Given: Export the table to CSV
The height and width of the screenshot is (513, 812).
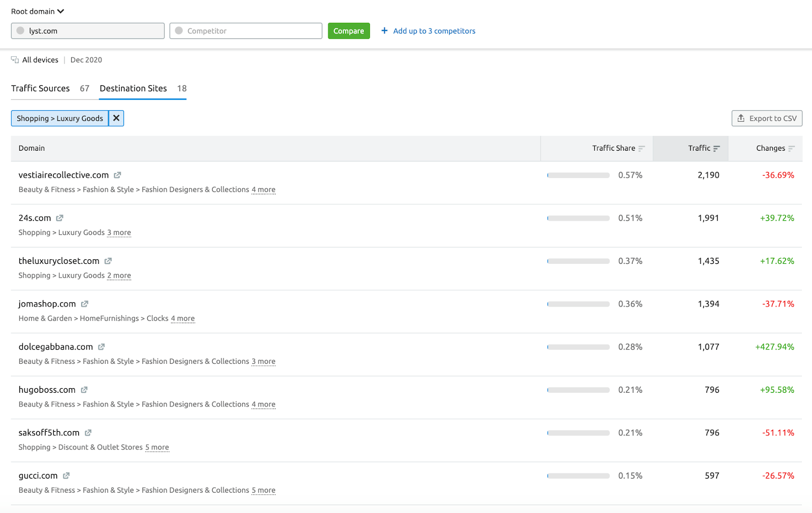Looking at the screenshot, I should click(767, 118).
